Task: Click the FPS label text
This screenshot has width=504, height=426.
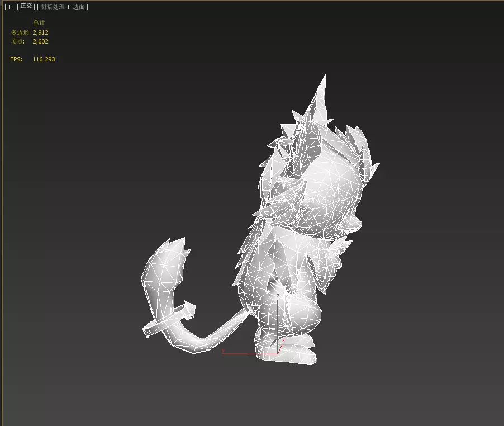Action: [x=16, y=59]
